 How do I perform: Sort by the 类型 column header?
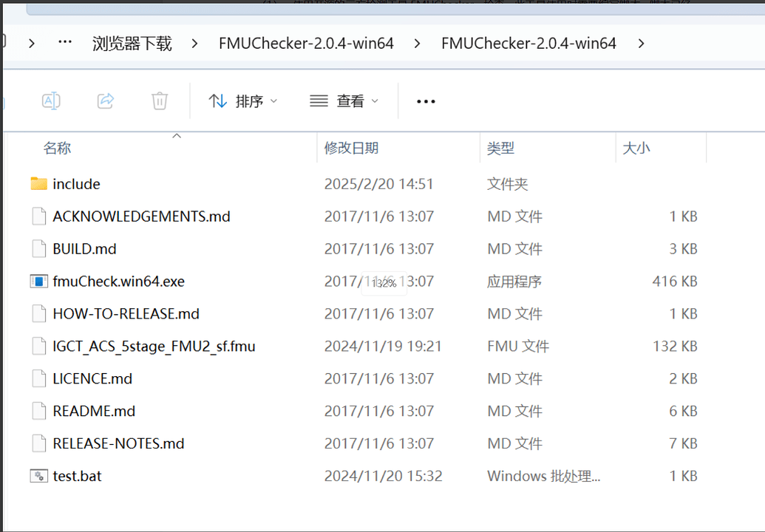pyautogui.click(x=500, y=148)
